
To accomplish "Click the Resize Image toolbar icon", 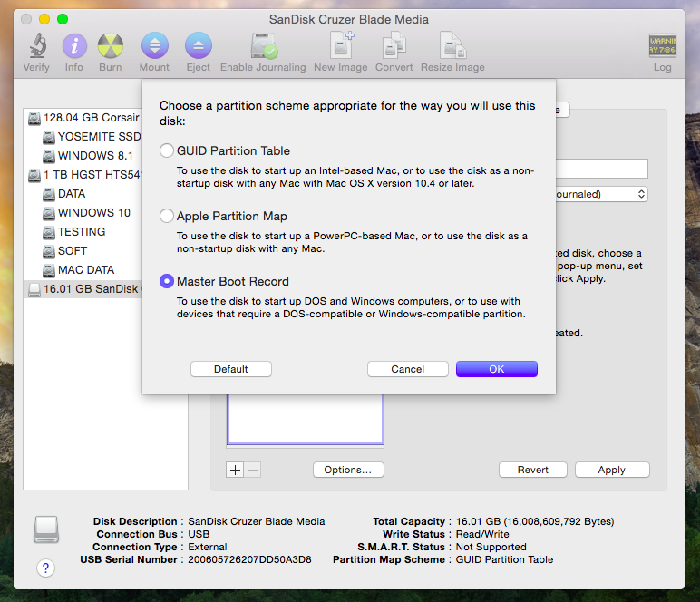I will pos(452,45).
